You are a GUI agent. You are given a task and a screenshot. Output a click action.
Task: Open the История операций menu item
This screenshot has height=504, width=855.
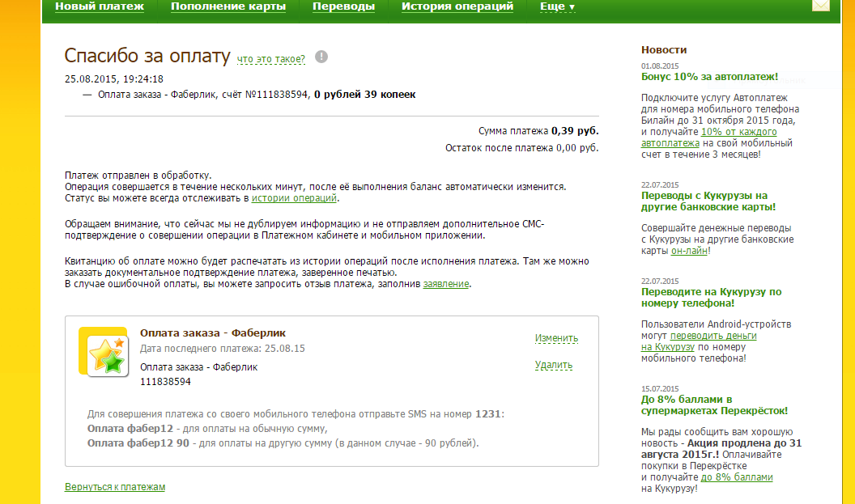457,6
